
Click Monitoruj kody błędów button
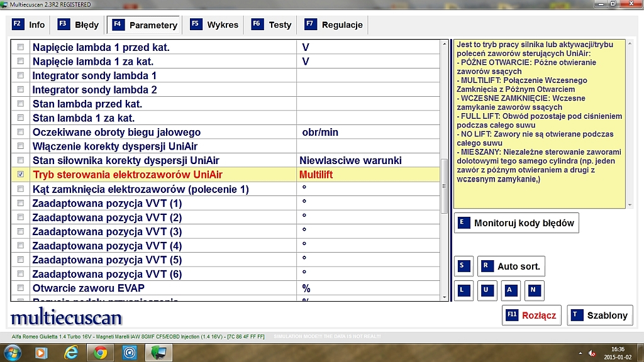pos(516,222)
